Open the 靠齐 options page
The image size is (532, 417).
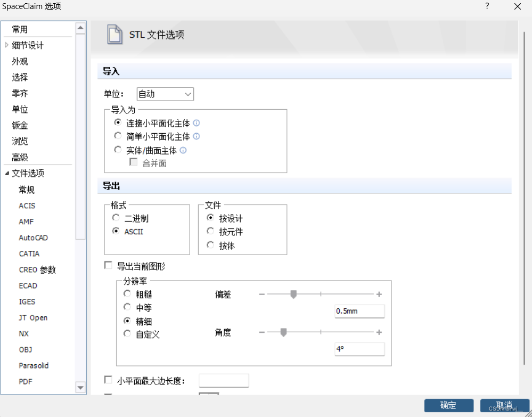(20, 93)
